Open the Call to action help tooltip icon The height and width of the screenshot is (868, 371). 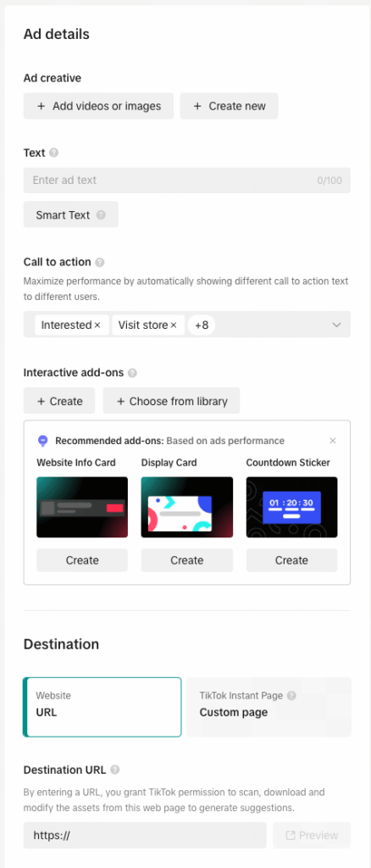point(99,263)
